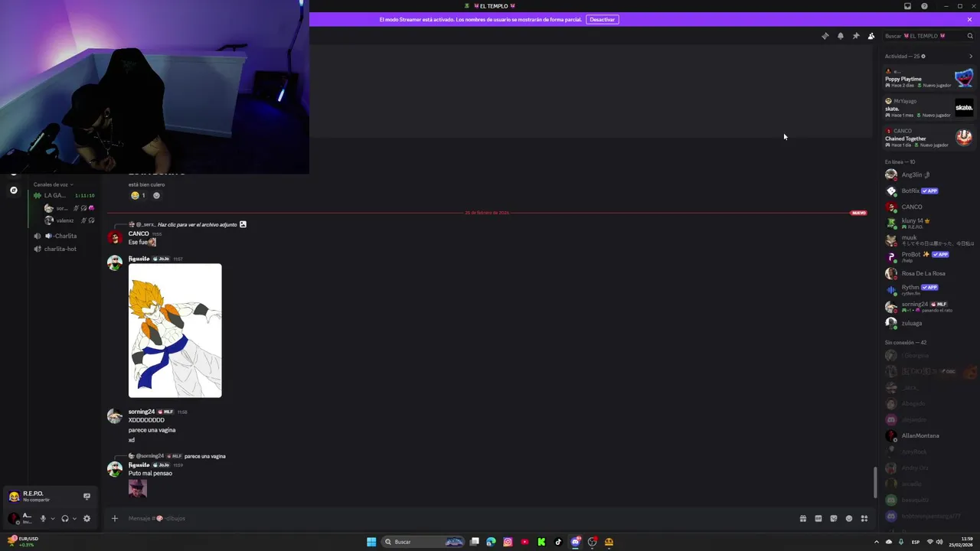The height and width of the screenshot is (551, 980).
Task: Click the plus attach button in message bar
Action: tap(115, 518)
